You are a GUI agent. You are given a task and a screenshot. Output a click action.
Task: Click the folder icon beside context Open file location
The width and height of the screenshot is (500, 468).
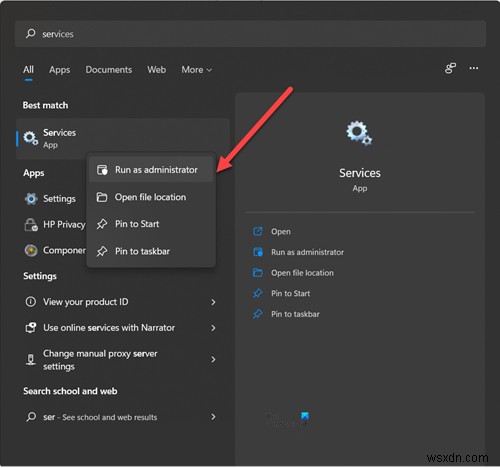pos(102,197)
